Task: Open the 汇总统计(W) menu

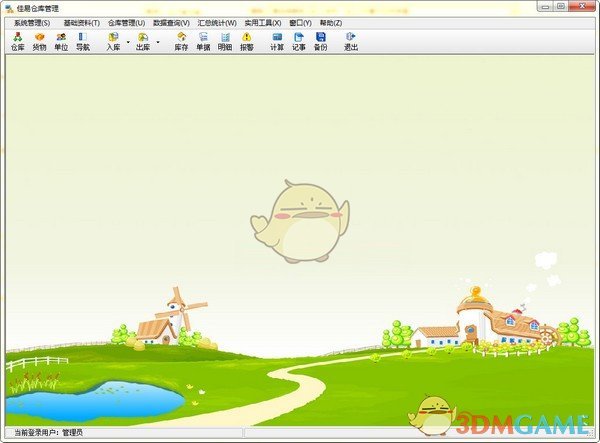Action: pyautogui.click(x=217, y=23)
